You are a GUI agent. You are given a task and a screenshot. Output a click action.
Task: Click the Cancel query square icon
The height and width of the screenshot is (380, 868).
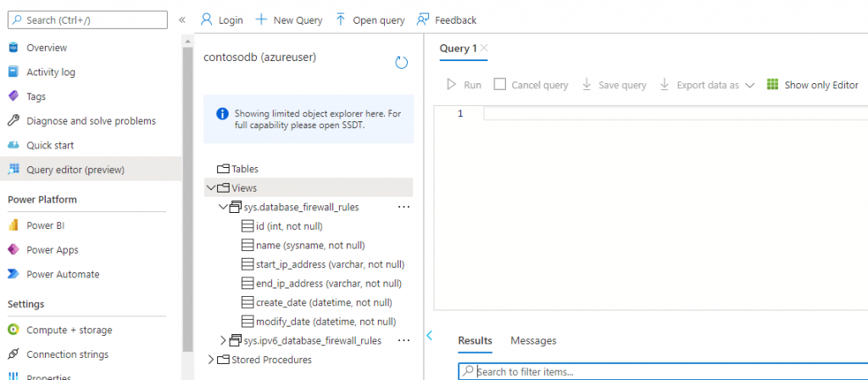pos(499,85)
